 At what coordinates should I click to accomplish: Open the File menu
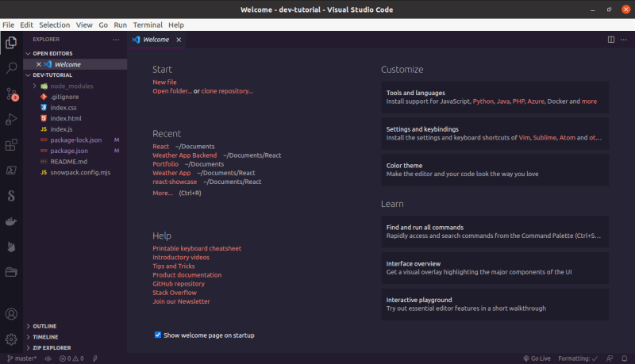(8, 25)
